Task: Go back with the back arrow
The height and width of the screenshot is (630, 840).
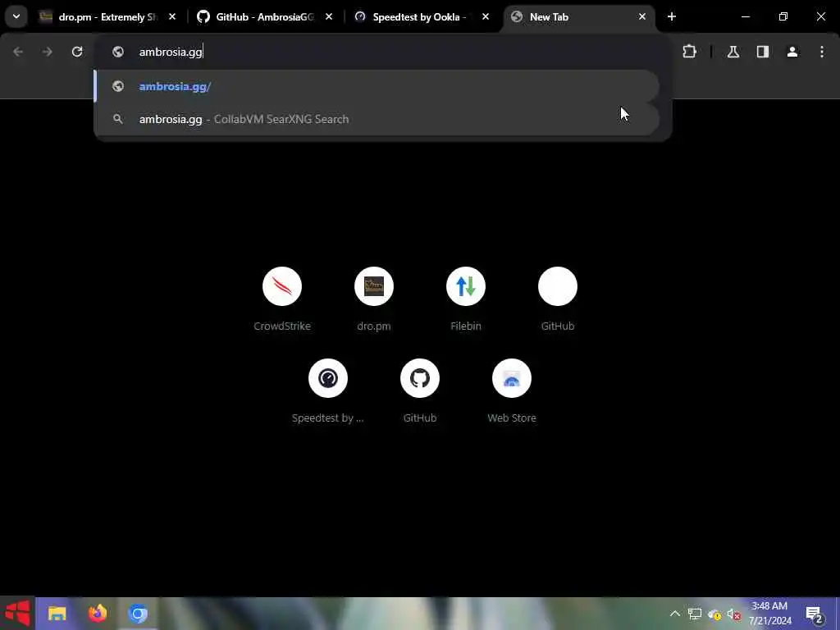Action: coord(18,52)
